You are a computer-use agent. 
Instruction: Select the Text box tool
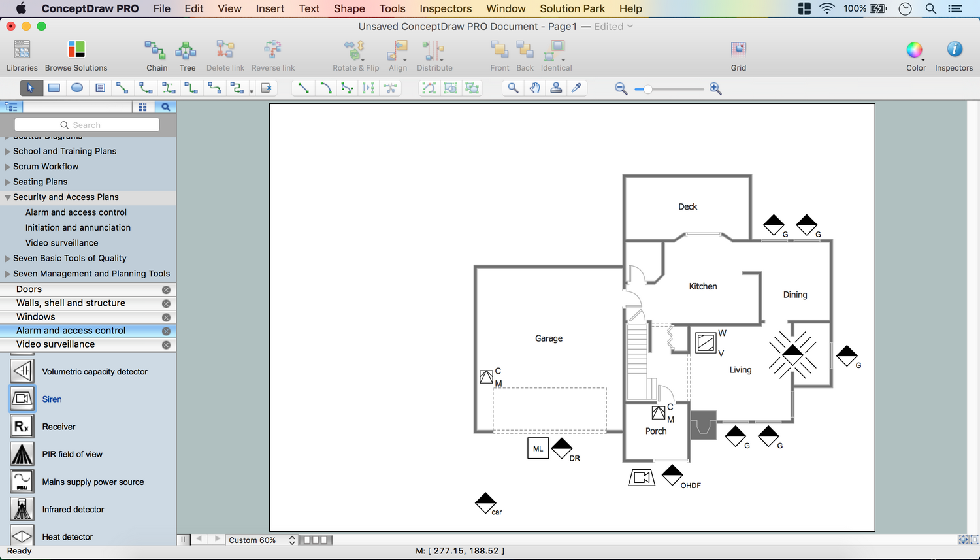(100, 88)
